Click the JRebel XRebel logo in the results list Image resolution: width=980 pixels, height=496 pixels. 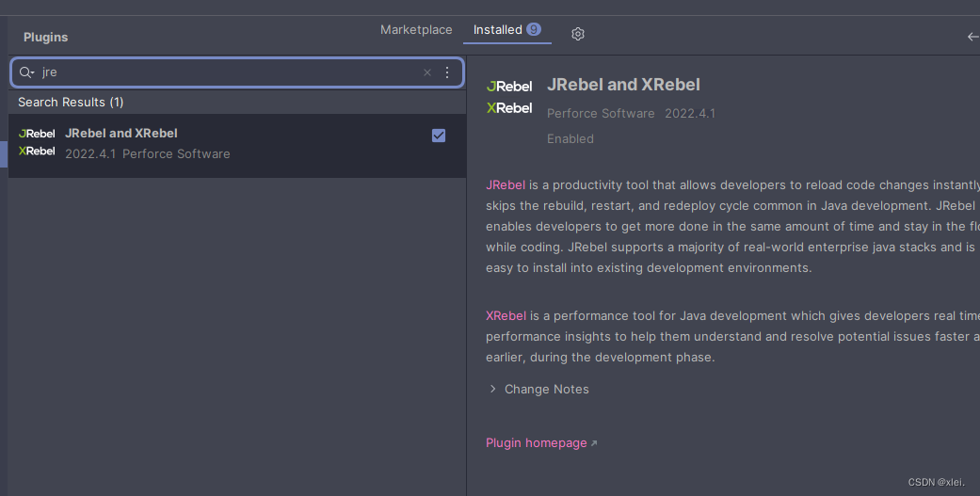coord(37,142)
